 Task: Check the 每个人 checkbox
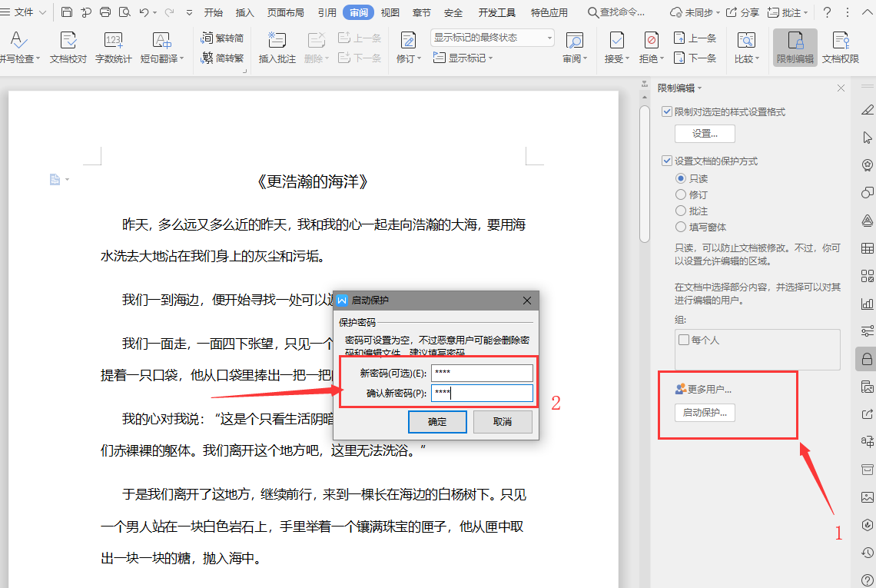[x=684, y=339]
